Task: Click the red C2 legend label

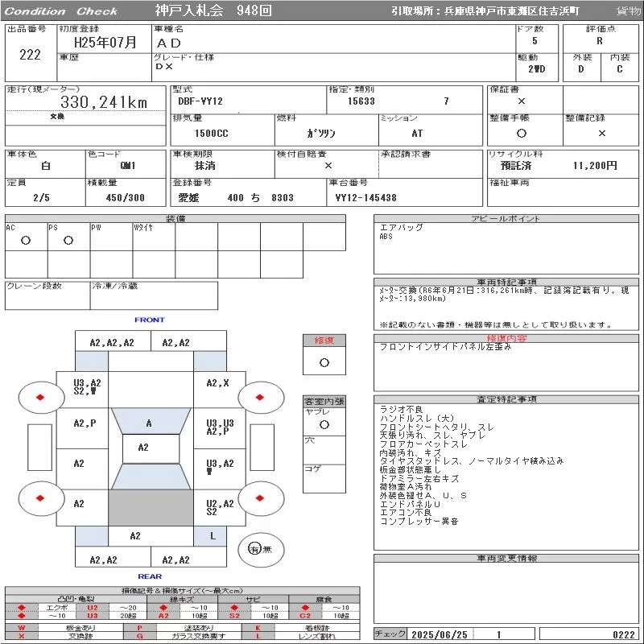Action: point(305,616)
